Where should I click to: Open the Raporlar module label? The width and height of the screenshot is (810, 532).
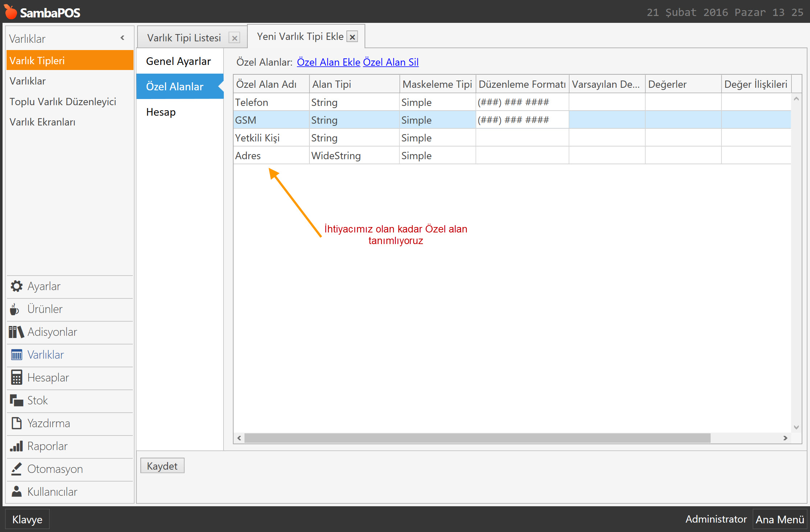click(48, 446)
